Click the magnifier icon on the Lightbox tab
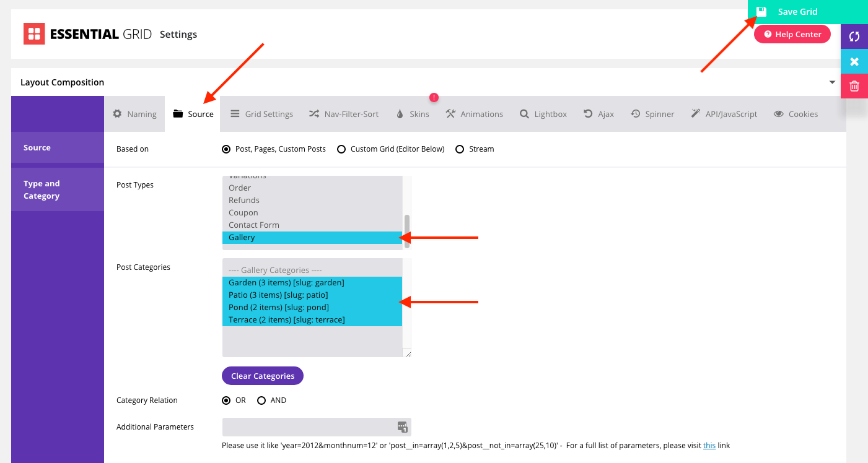This screenshot has height=463, width=868. point(524,113)
